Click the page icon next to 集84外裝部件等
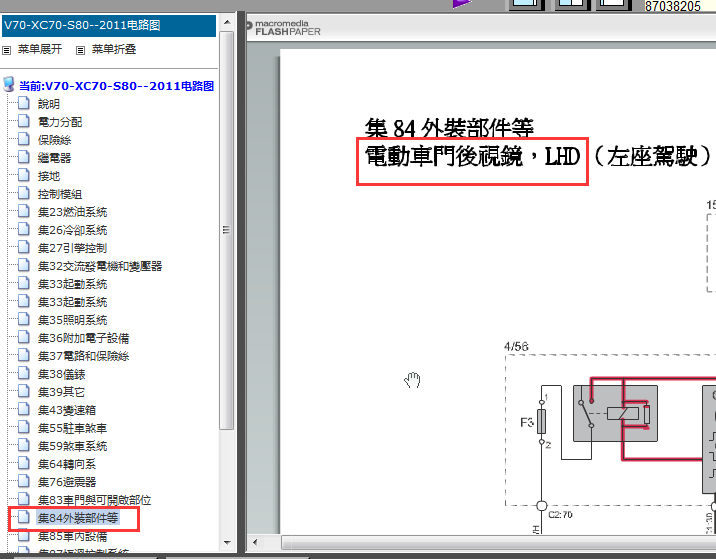This screenshot has width=716, height=559. pyautogui.click(x=24, y=517)
